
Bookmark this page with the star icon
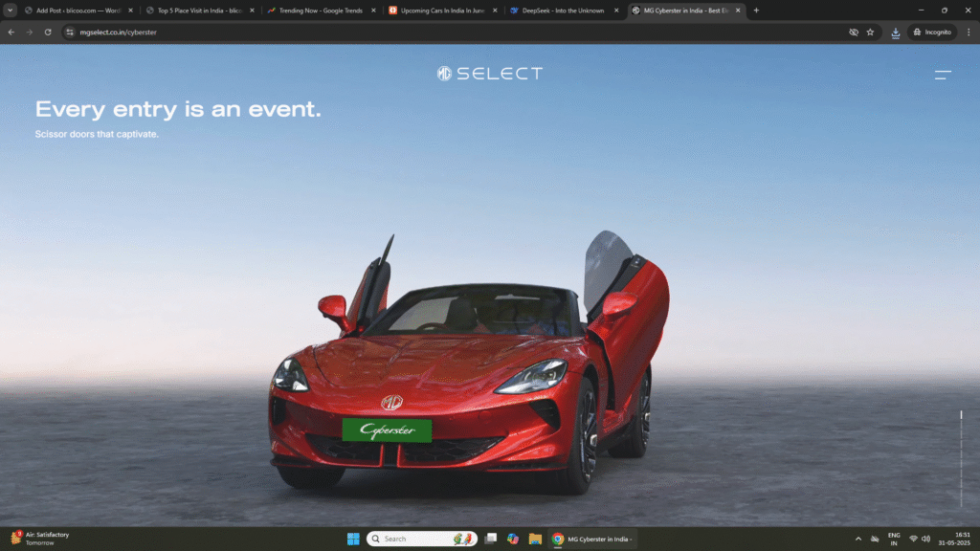[x=870, y=32]
